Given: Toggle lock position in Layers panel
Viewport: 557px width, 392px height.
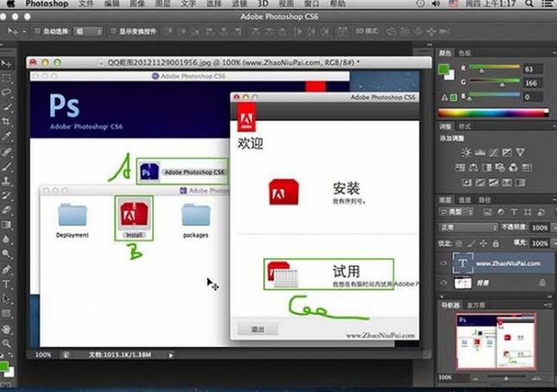Looking at the screenshot, I should pos(483,243).
